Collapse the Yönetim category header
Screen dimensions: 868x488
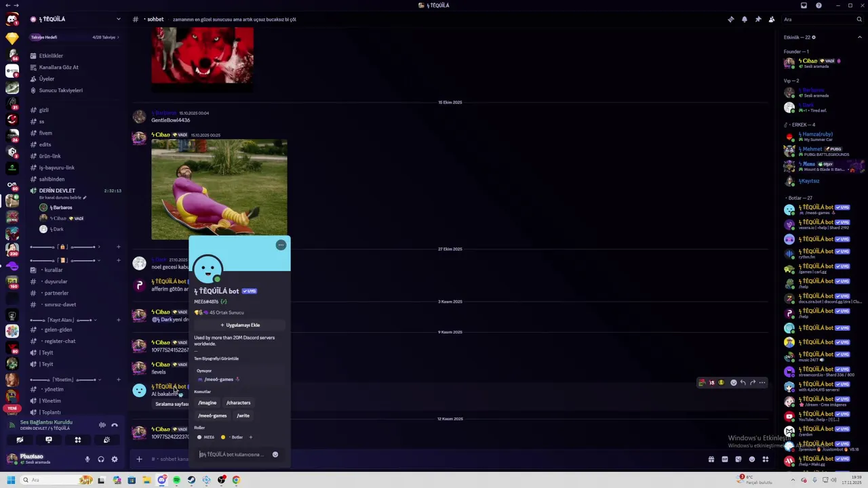click(x=66, y=380)
